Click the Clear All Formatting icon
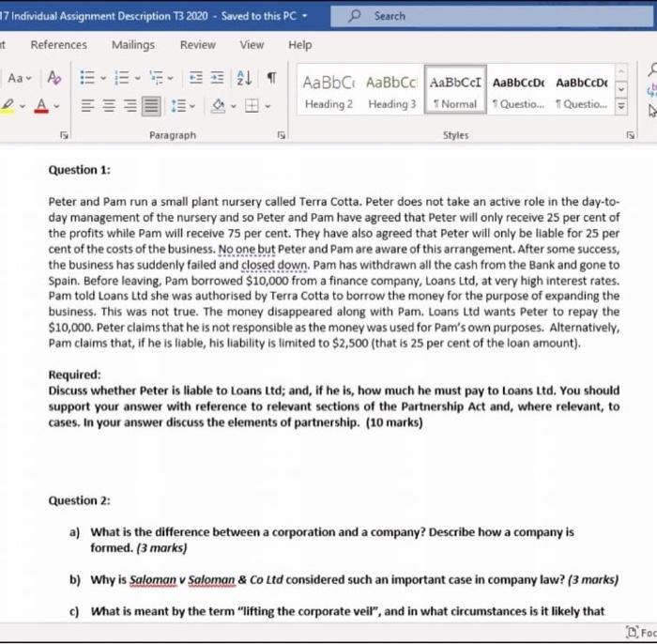This screenshot has height=644, width=657. (x=54, y=78)
